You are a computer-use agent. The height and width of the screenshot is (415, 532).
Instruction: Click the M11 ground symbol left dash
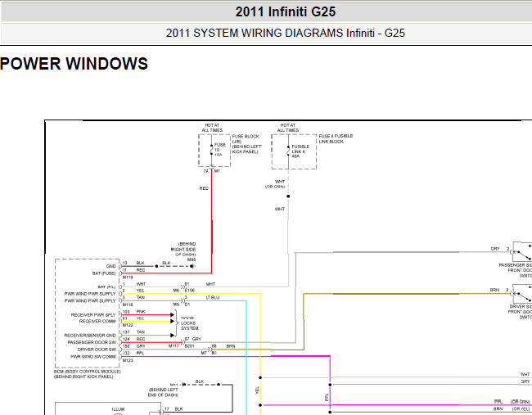pos(183,385)
